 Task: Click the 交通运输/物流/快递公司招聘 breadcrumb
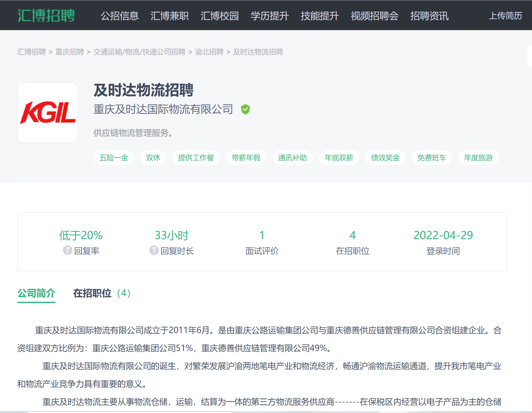[x=139, y=52]
